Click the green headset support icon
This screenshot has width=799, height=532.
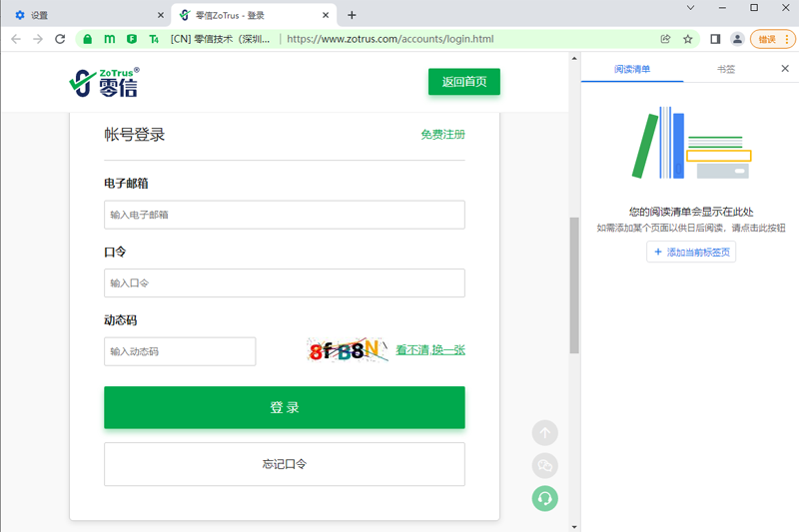(x=544, y=497)
